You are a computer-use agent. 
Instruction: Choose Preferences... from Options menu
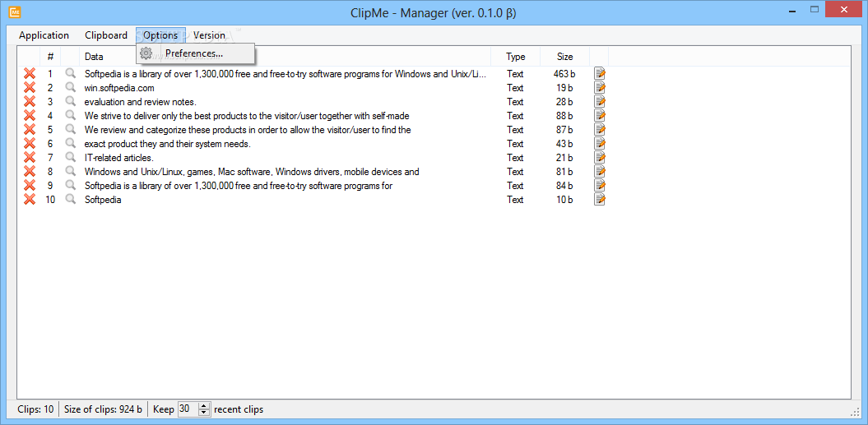pos(194,53)
